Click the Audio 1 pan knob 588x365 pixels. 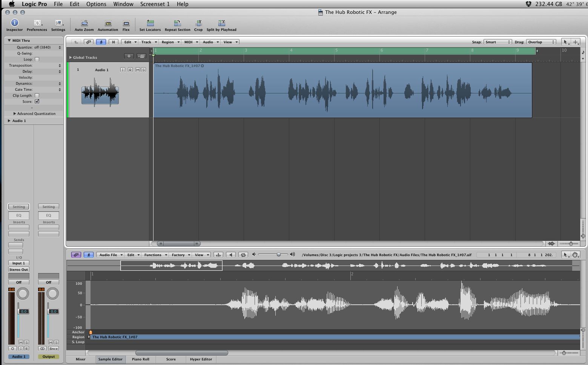[x=23, y=294]
